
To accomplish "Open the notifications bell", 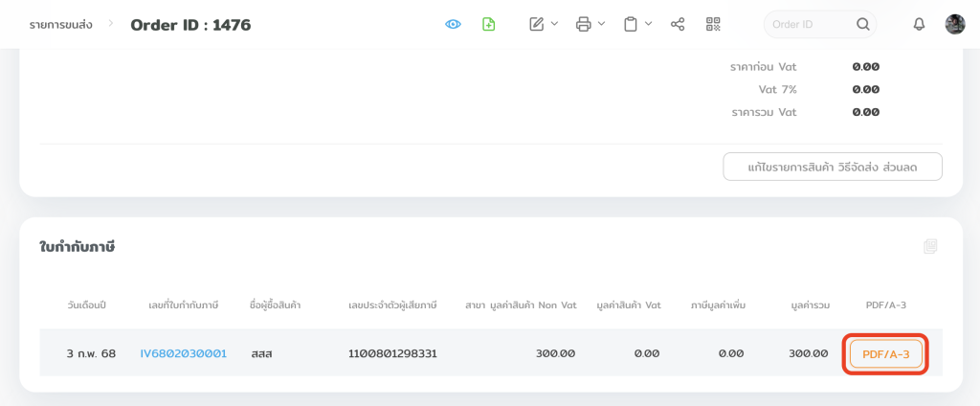I will click(919, 24).
